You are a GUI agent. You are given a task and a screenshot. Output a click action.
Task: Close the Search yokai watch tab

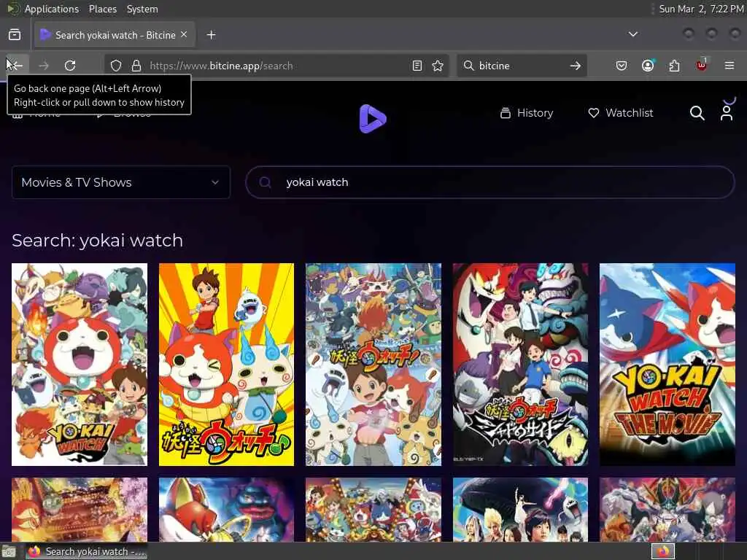pos(184,35)
